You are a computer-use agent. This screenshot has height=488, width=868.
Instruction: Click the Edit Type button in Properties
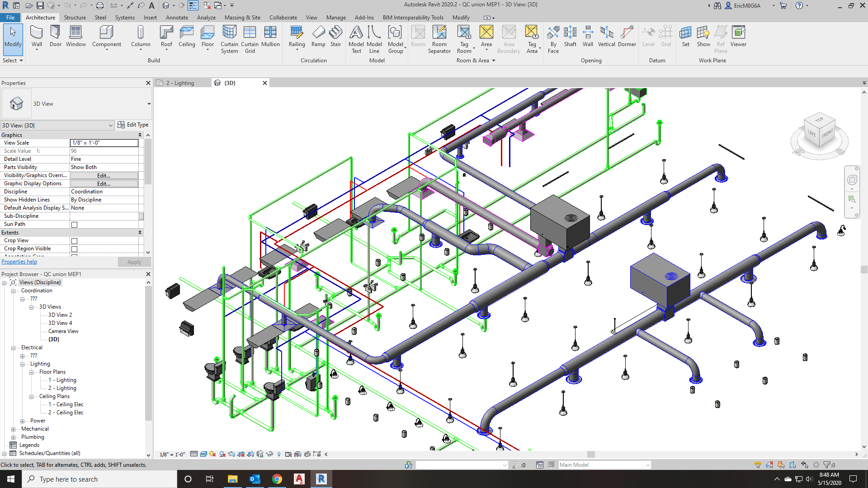pos(132,125)
